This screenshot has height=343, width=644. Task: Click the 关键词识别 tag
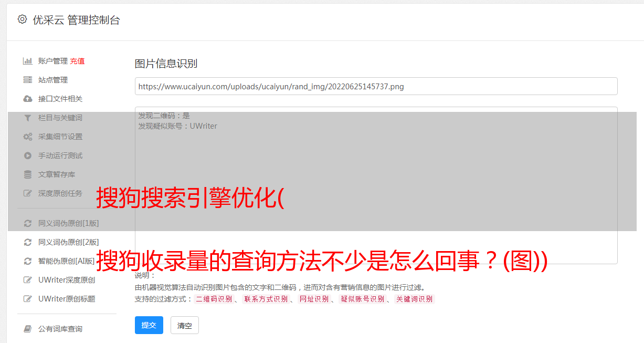pos(415,299)
